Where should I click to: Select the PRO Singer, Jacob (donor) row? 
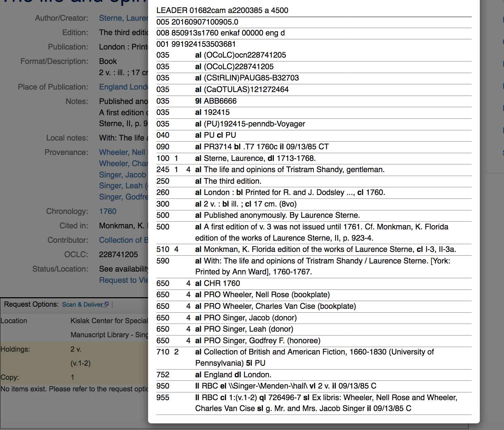[314, 318]
